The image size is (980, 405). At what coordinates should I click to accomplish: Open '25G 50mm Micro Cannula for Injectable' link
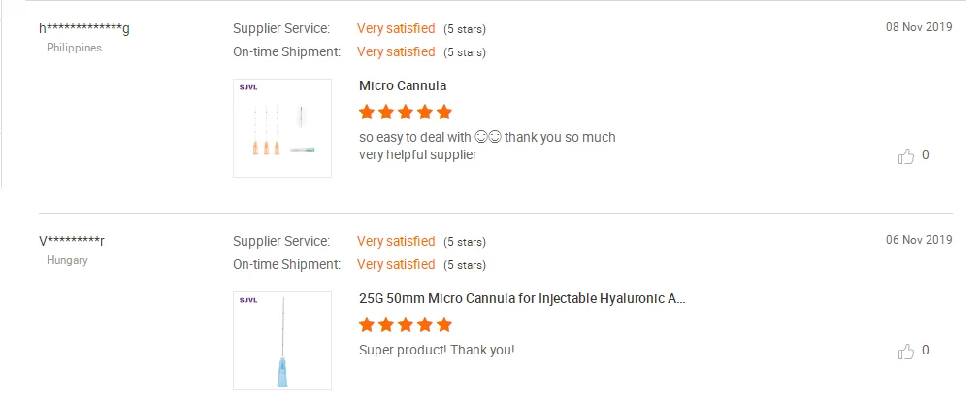point(522,298)
